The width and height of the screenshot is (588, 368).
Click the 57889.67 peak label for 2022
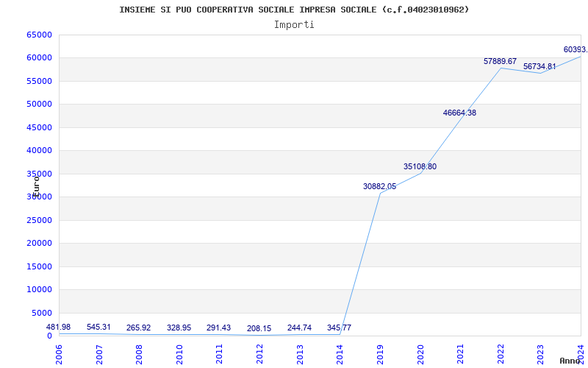click(x=501, y=62)
